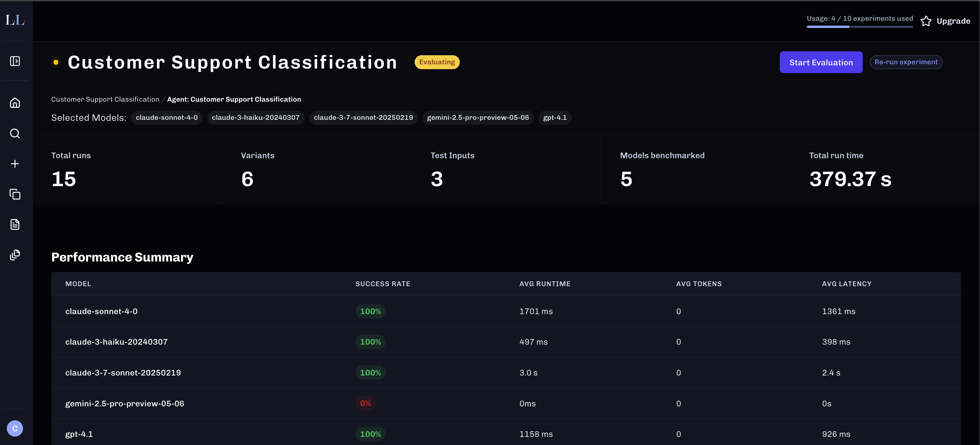Open the stacked files library icon
The height and width of the screenshot is (445, 980).
(x=15, y=255)
